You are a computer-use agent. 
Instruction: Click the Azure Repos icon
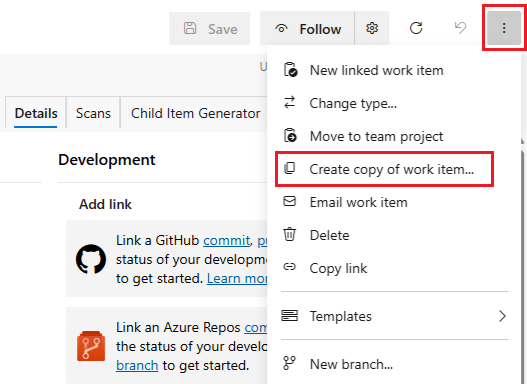[x=91, y=346]
